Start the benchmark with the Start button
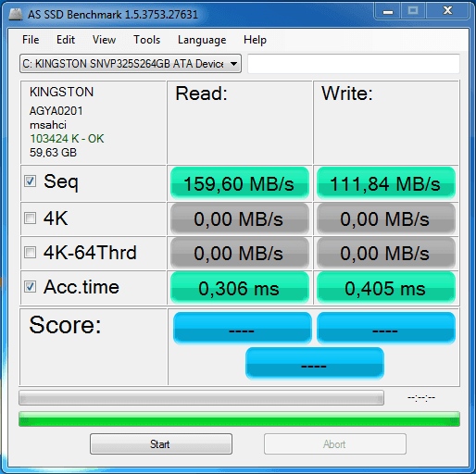This screenshot has height=474, width=476. (x=161, y=444)
